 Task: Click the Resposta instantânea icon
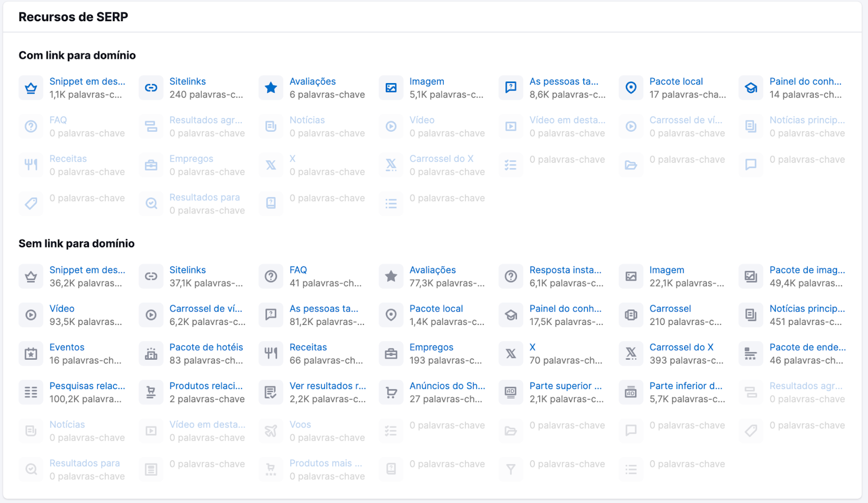(511, 277)
